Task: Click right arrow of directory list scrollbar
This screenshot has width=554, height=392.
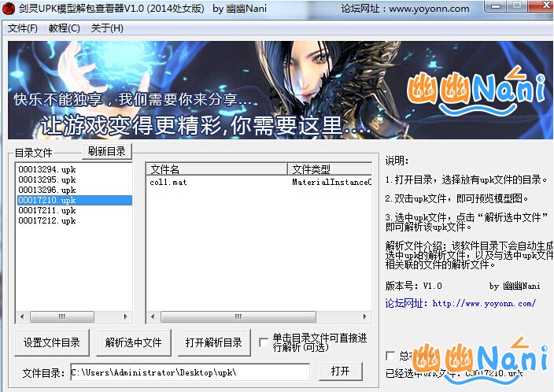Action: click(125, 316)
